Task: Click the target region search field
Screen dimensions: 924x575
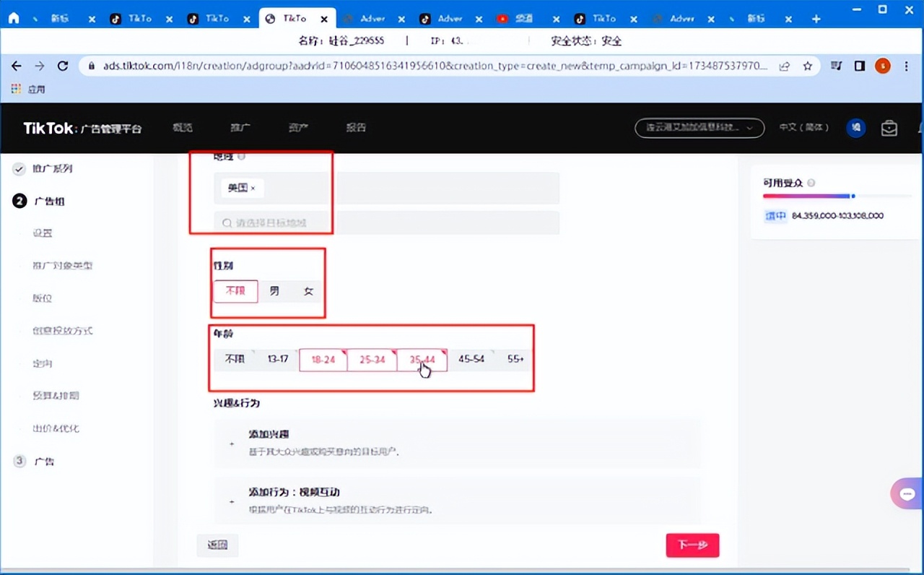Action: point(386,222)
